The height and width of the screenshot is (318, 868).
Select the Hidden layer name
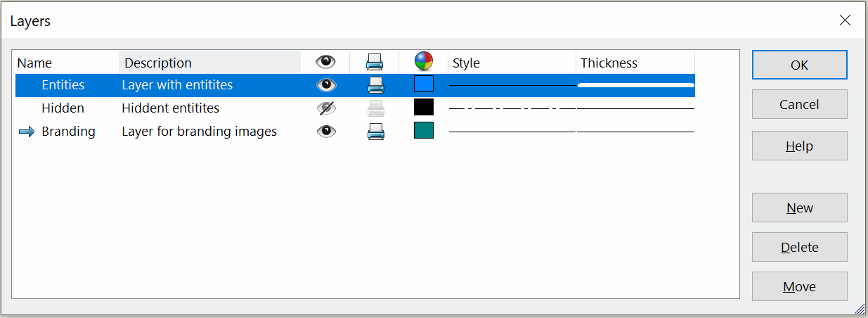tap(63, 108)
